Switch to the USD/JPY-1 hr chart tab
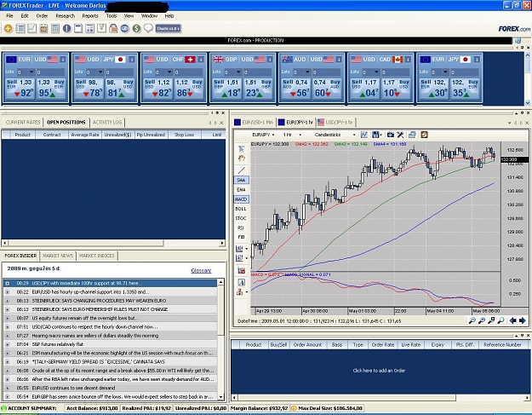The image size is (532, 415). point(335,122)
